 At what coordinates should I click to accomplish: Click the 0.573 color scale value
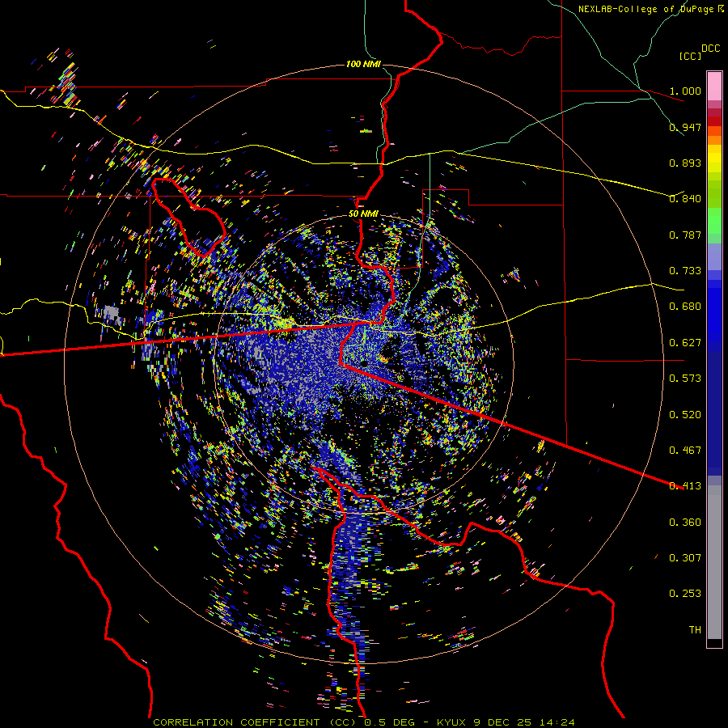[685, 379]
